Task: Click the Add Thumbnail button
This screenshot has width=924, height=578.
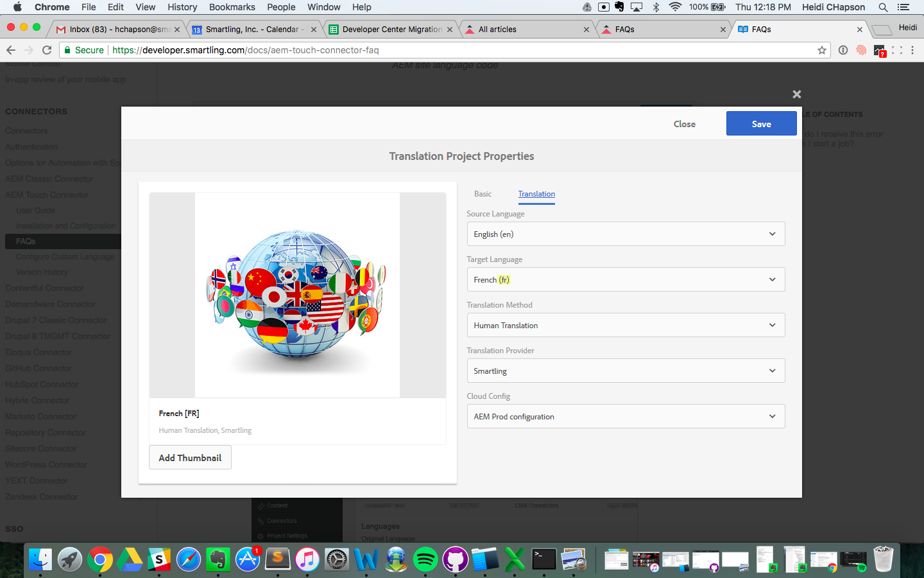Action: tap(190, 458)
